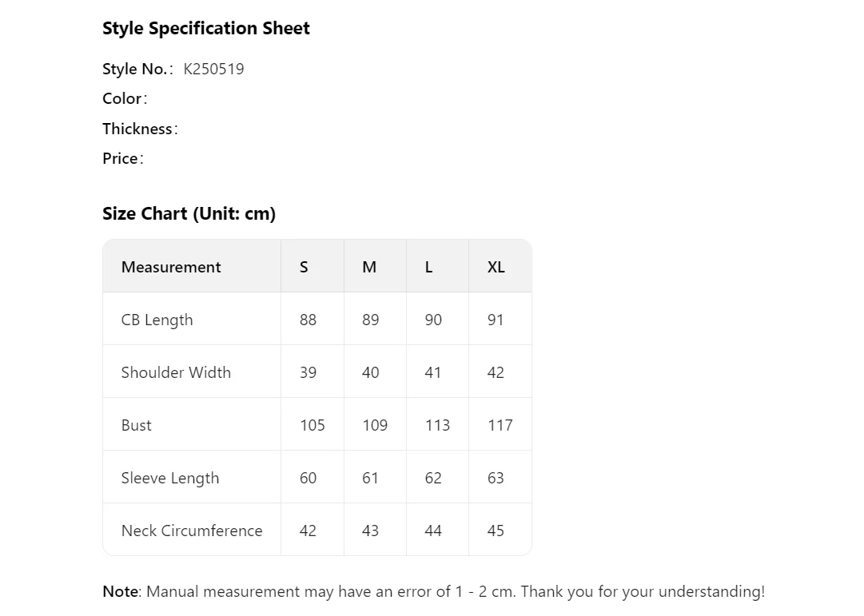Click the Price label
Image resolution: width=864 pixels, height=616 pixels.
click(x=122, y=159)
